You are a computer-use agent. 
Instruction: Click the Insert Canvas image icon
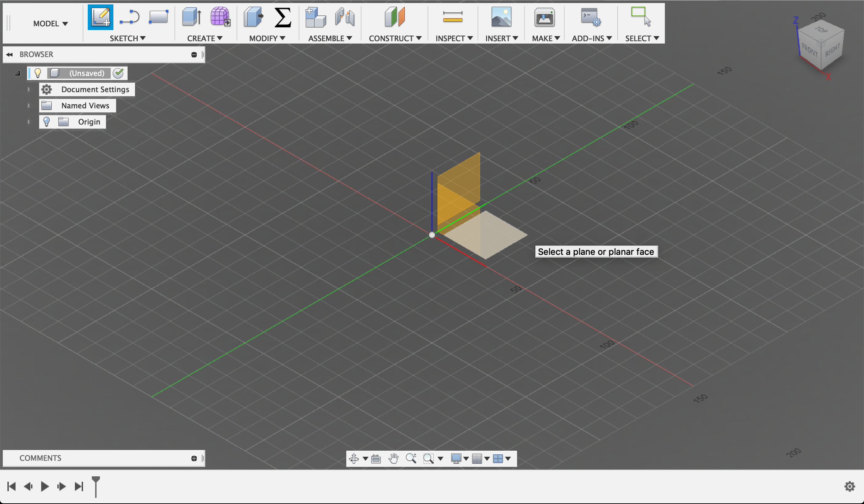click(x=501, y=17)
